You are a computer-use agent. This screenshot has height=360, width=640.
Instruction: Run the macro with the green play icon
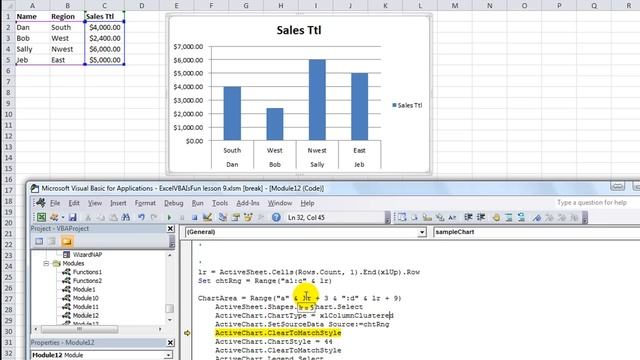(x=169, y=218)
